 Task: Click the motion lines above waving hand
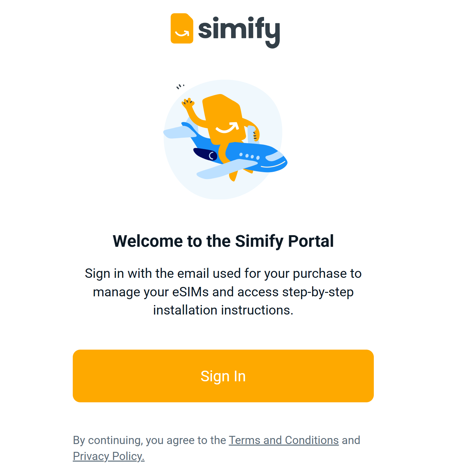tap(180, 86)
